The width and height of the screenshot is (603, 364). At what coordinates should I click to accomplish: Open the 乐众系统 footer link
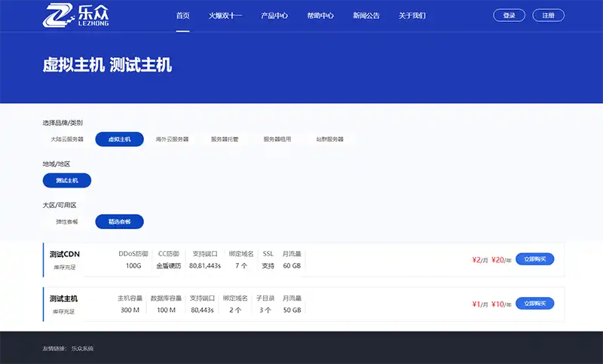[82, 349]
